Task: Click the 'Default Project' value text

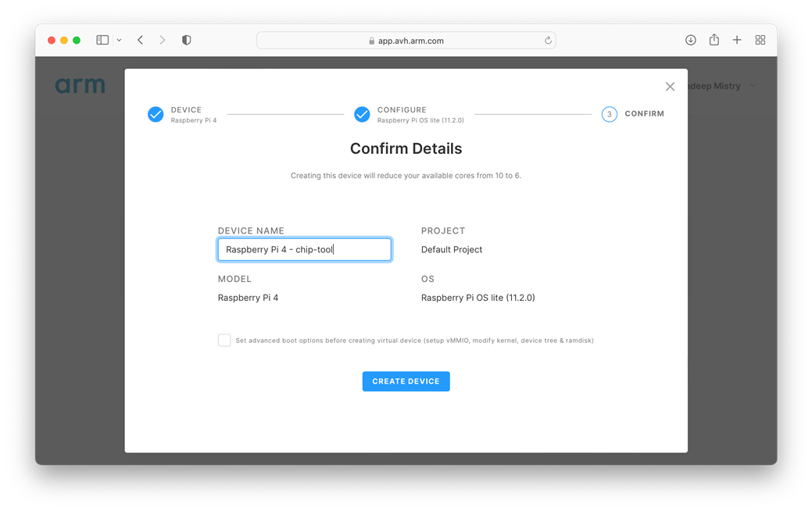Action: point(452,249)
